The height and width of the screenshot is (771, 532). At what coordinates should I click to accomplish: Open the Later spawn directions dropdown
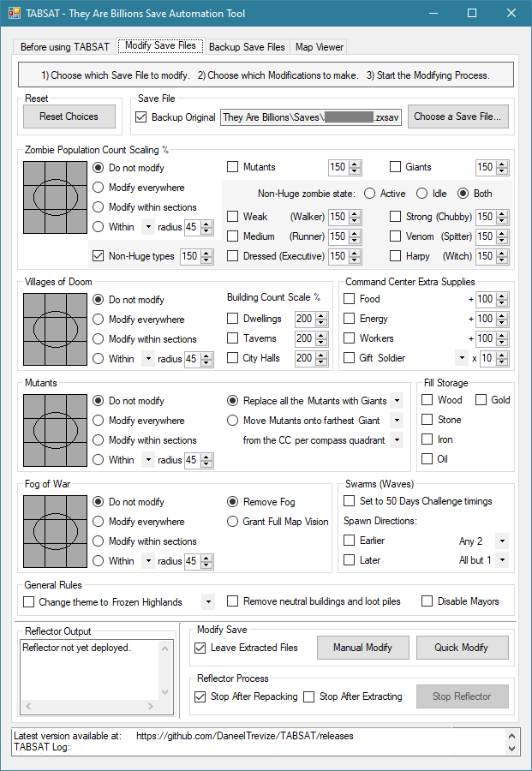pyautogui.click(x=501, y=560)
